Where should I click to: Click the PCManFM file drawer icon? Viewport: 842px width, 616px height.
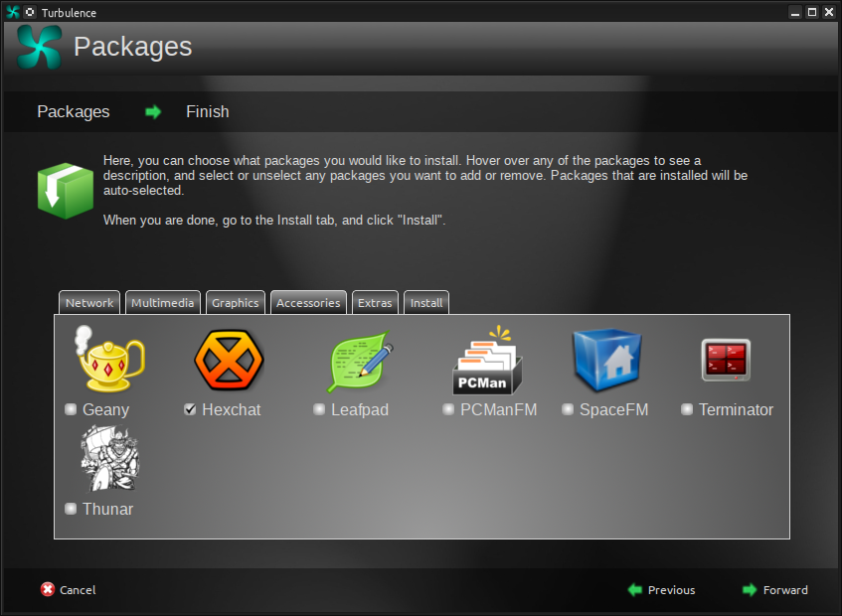(487, 360)
